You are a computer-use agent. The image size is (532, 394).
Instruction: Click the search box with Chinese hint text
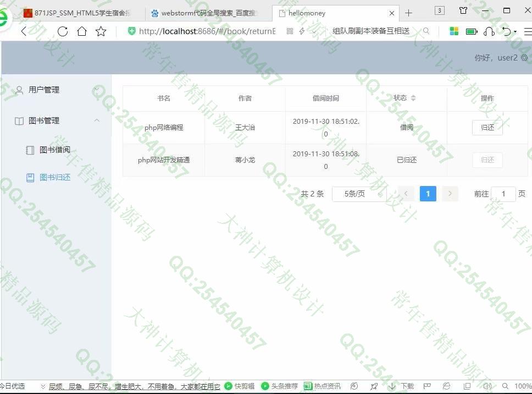pyautogui.click(x=371, y=31)
